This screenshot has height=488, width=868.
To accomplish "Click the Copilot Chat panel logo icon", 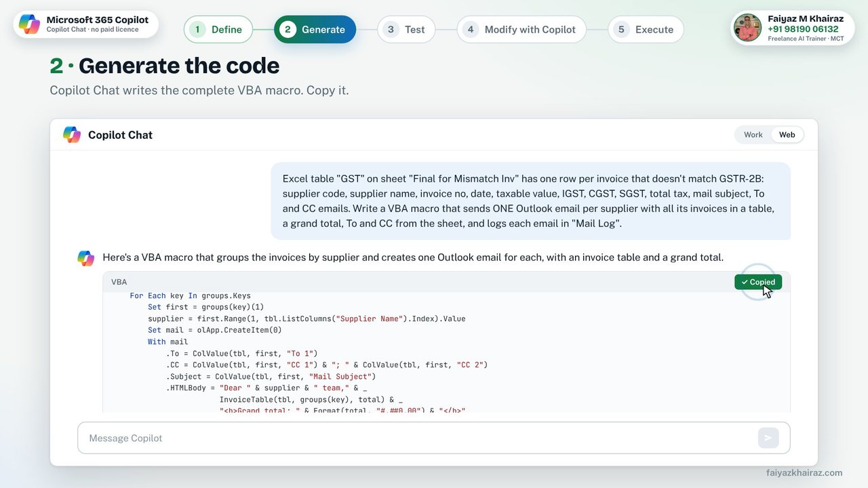I will click(x=72, y=134).
